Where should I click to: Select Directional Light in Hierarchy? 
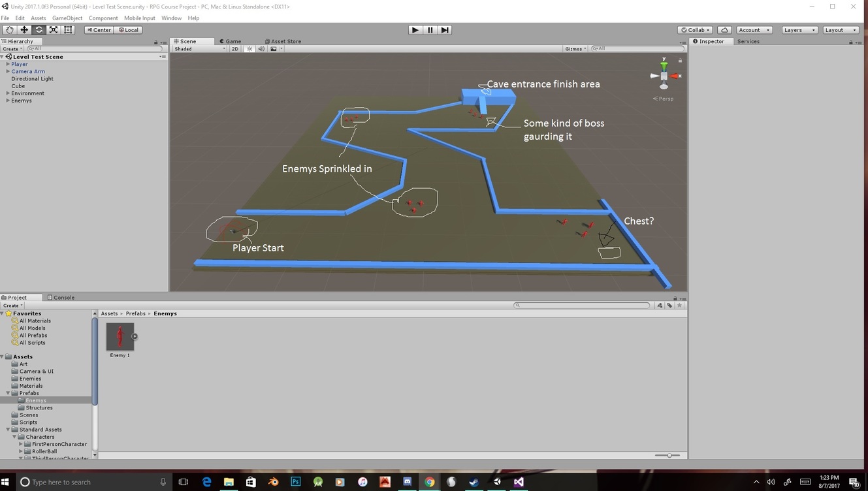[32, 79]
